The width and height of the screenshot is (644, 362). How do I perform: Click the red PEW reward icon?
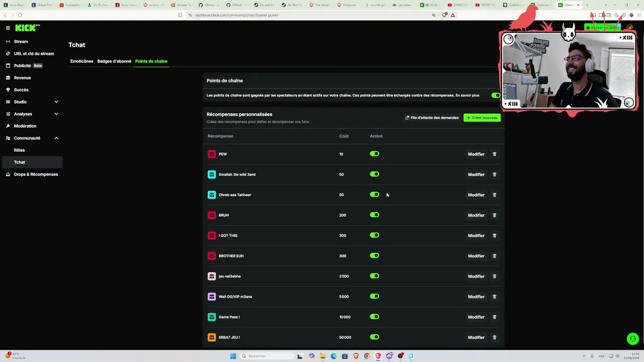(x=212, y=154)
